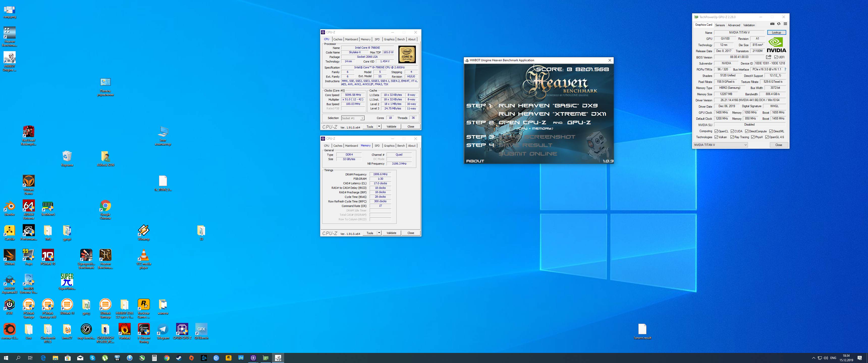868x363 pixels.
Task: Click the Core Speed value field in CPU-Z
Action: tap(353, 95)
